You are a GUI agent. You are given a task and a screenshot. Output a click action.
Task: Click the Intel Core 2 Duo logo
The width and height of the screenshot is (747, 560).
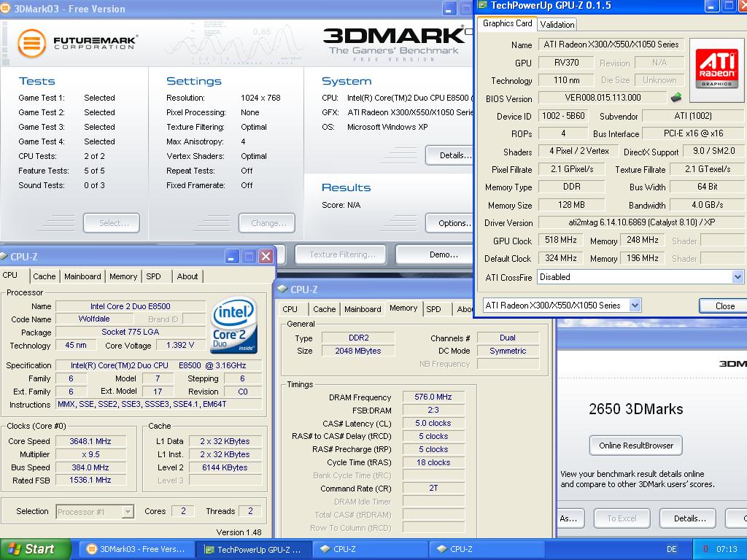pos(234,326)
